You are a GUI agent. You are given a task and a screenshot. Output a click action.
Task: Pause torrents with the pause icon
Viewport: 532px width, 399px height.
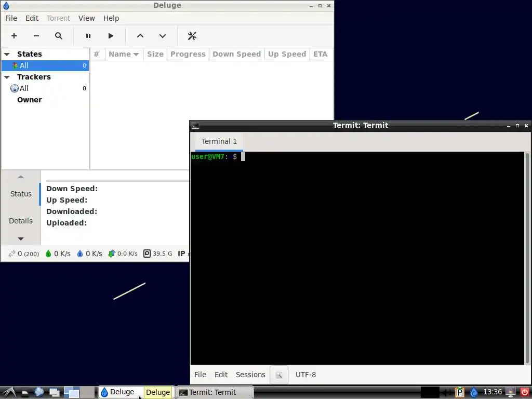88,36
